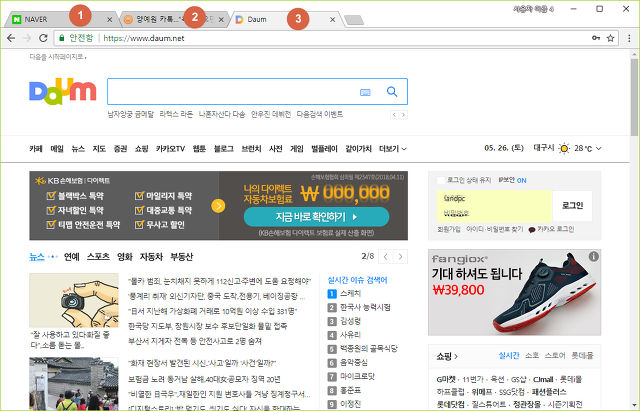This screenshot has width=640, height=411.
Task: Open the hanok village news thumbnail
Action: pyautogui.click(x=74, y=384)
